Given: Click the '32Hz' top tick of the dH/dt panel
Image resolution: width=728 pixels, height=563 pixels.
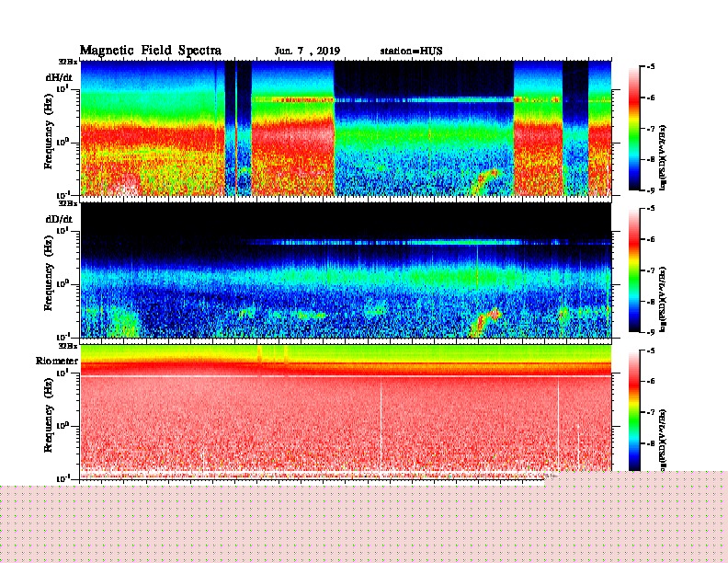Looking at the screenshot, I should tap(68, 62).
